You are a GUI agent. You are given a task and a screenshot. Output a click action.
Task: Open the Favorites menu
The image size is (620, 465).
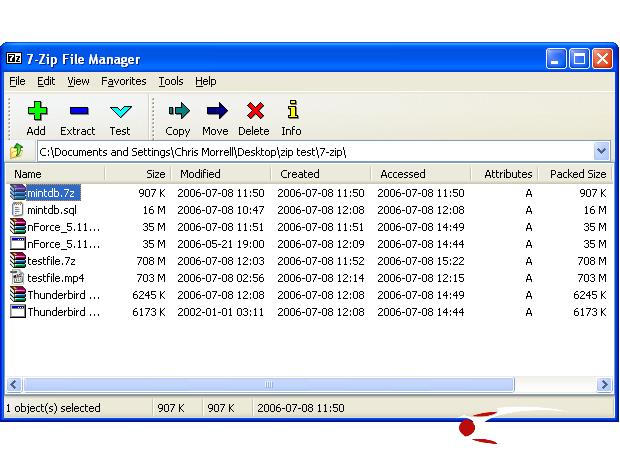coord(123,81)
